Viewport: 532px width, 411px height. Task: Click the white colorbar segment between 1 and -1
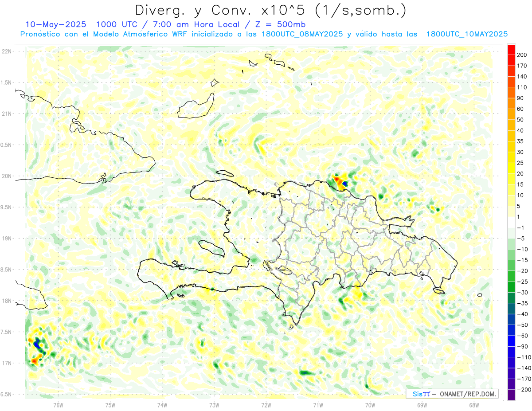(511, 223)
